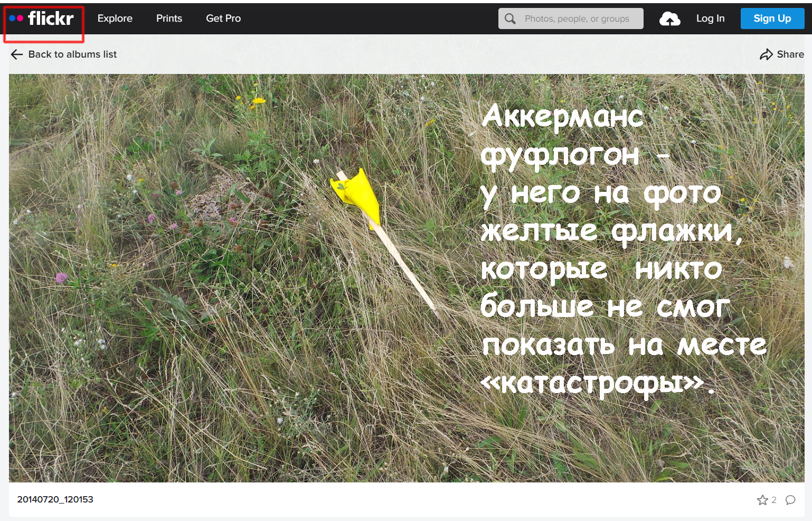
Task: Open the Prints page
Action: click(x=169, y=18)
